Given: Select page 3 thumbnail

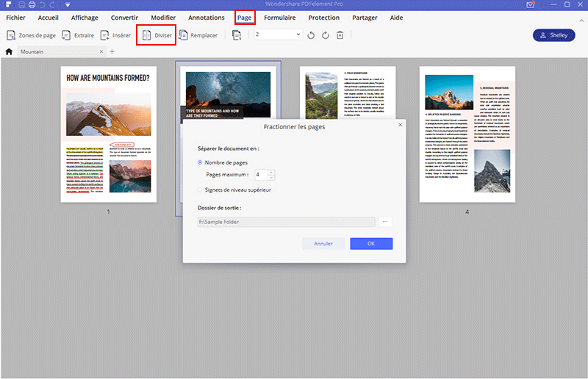Looking at the screenshot, I should pyautogui.click(x=348, y=93).
